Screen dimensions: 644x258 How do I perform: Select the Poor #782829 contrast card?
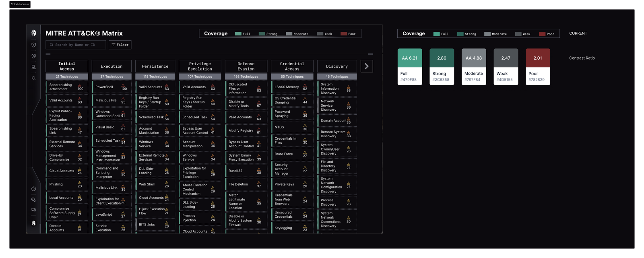tap(538, 67)
